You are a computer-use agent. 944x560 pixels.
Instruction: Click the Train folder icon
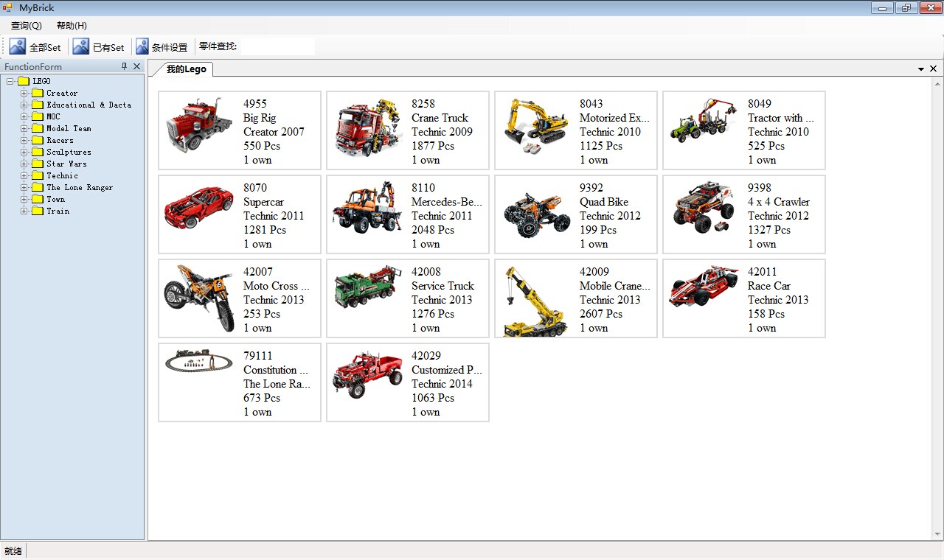tap(38, 211)
